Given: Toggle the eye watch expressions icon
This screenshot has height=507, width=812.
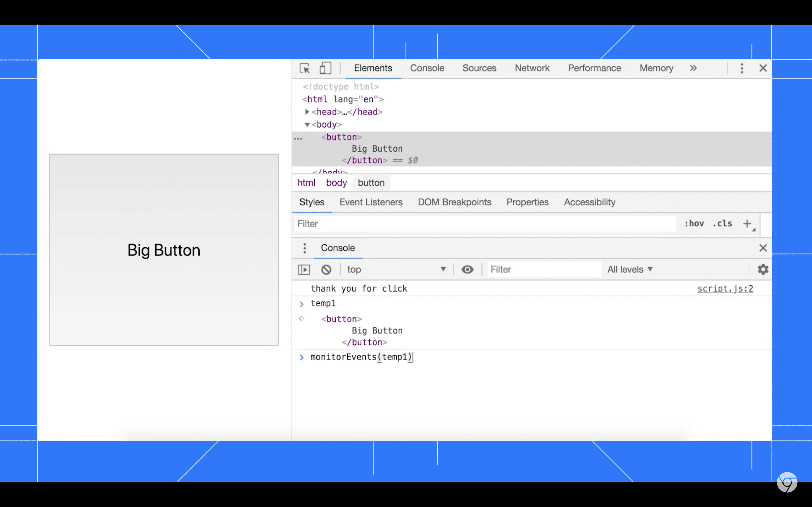Looking at the screenshot, I should [x=468, y=269].
